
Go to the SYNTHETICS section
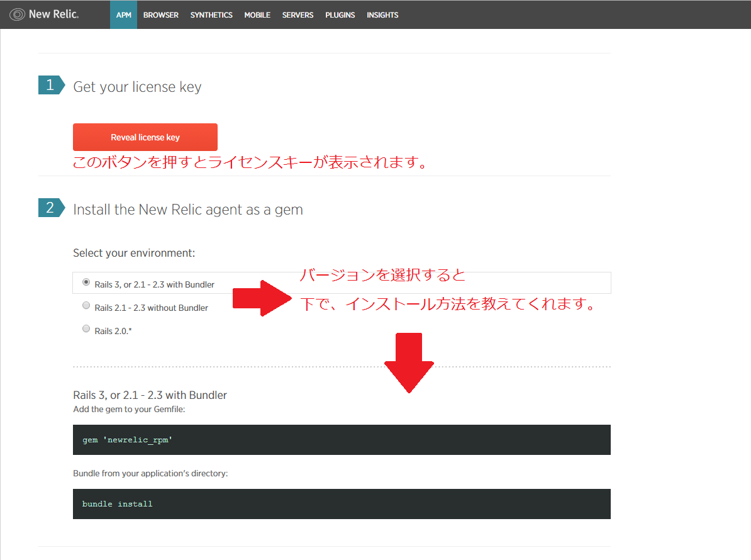[211, 15]
